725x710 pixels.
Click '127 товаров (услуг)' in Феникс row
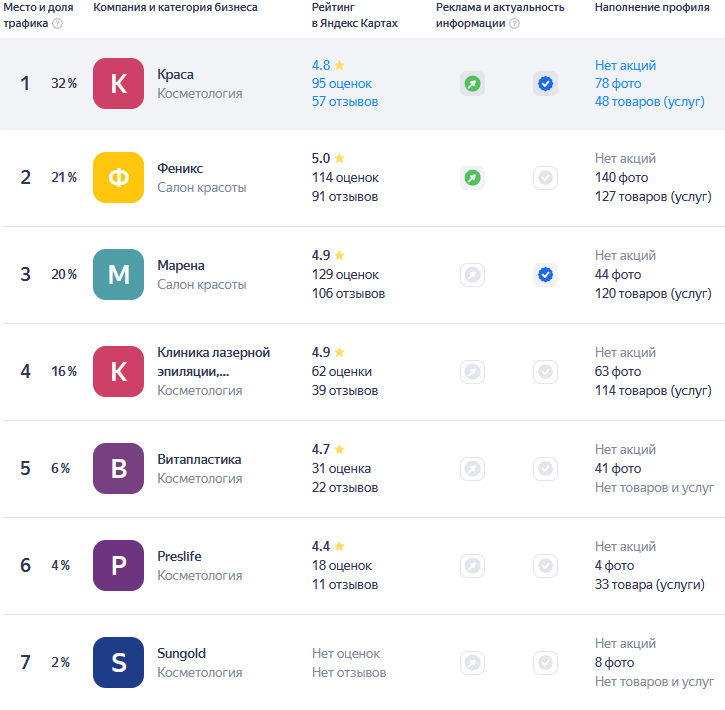653,196
